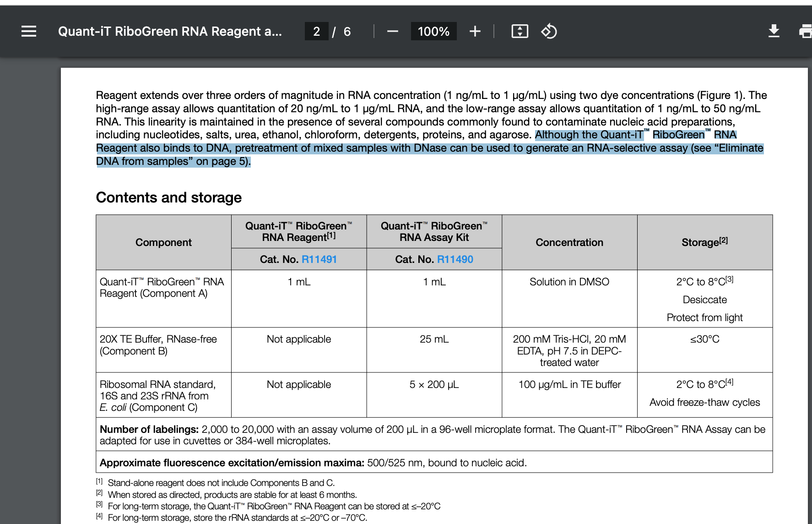This screenshot has height=524, width=812.
Task: Click the Concentration column header
Action: (569, 242)
